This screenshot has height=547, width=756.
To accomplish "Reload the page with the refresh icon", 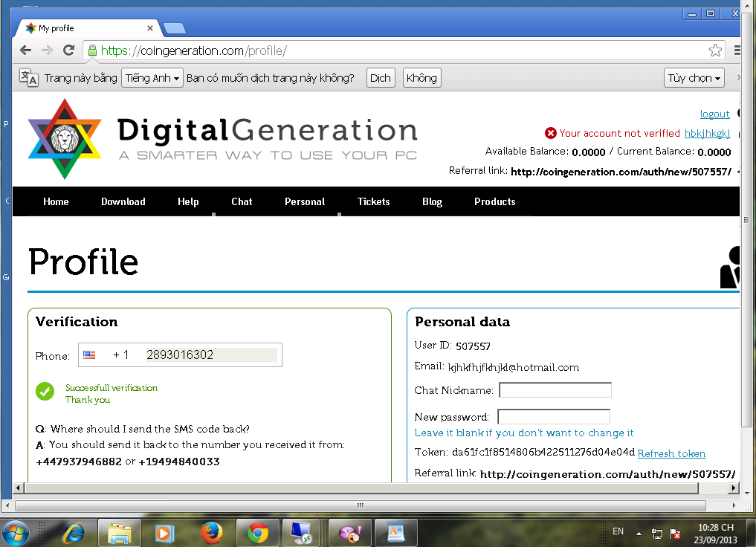I will [68, 50].
